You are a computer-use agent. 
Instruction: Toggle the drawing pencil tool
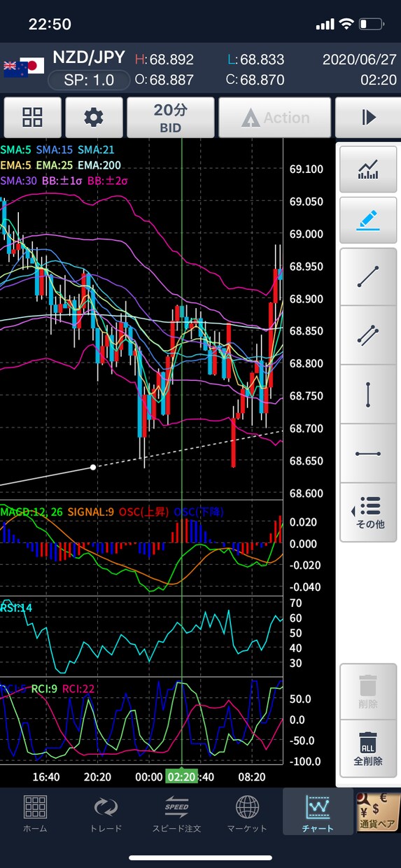368,220
